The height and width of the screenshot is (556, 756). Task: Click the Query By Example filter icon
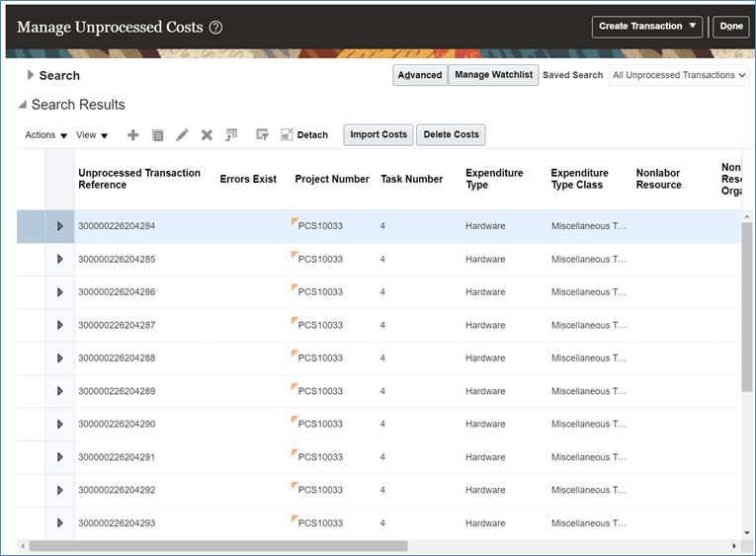[x=262, y=135]
